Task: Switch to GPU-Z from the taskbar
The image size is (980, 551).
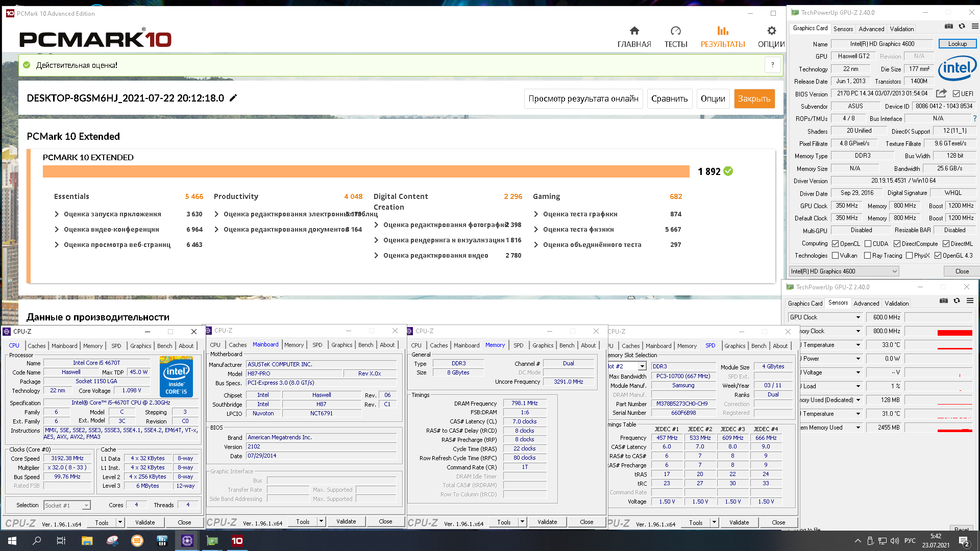Action: click(212, 541)
